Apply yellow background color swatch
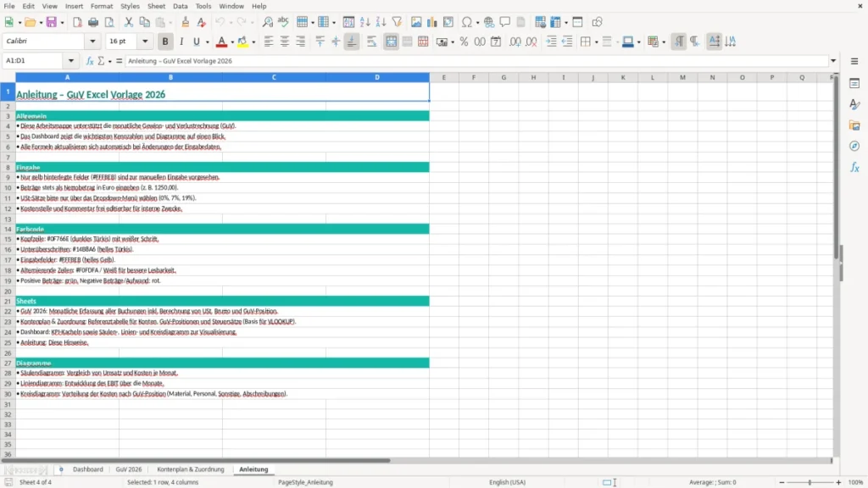The height and width of the screenshot is (488, 868). (x=242, y=42)
